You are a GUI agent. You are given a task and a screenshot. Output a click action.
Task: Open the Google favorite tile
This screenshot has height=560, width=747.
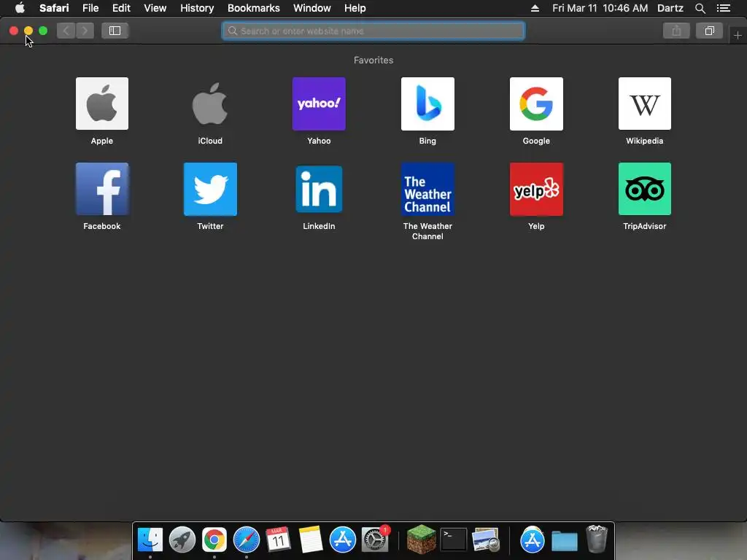[x=536, y=104]
